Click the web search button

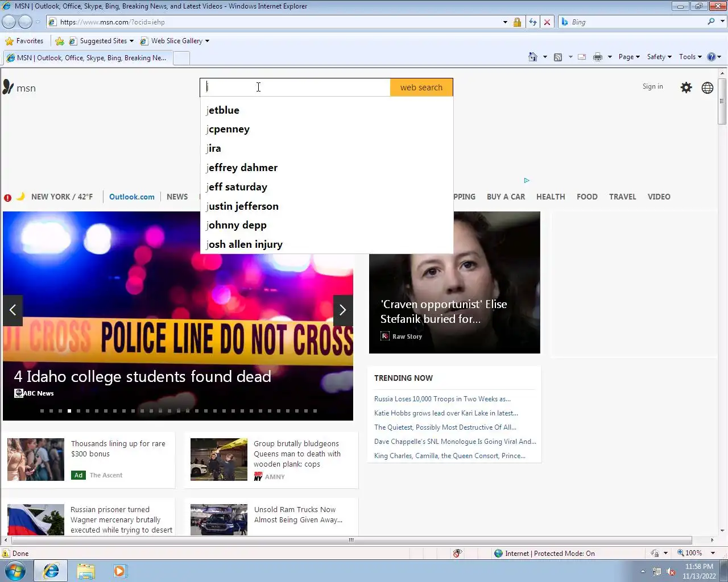pyautogui.click(x=421, y=88)
